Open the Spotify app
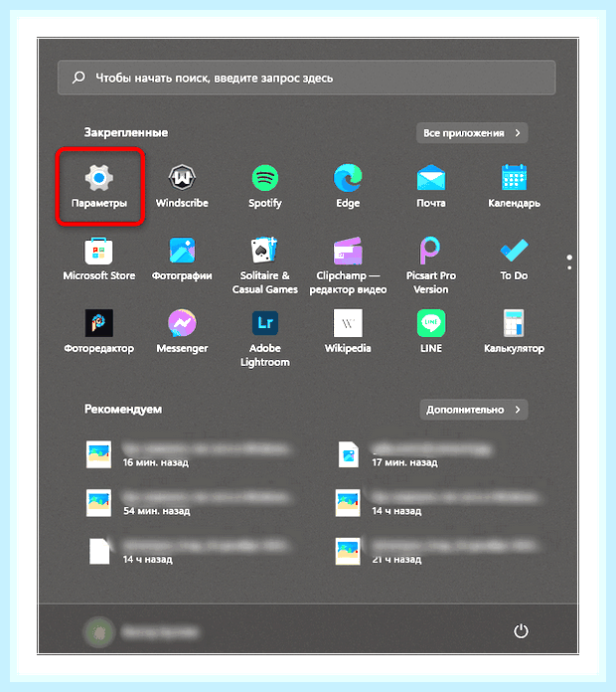616x692 pixels. coord(265,186)
